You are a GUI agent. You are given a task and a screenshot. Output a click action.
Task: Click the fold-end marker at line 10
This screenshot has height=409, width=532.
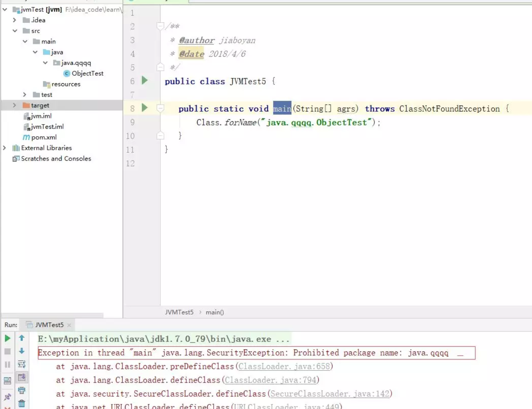pyautogui.click(x=160, y=135)
